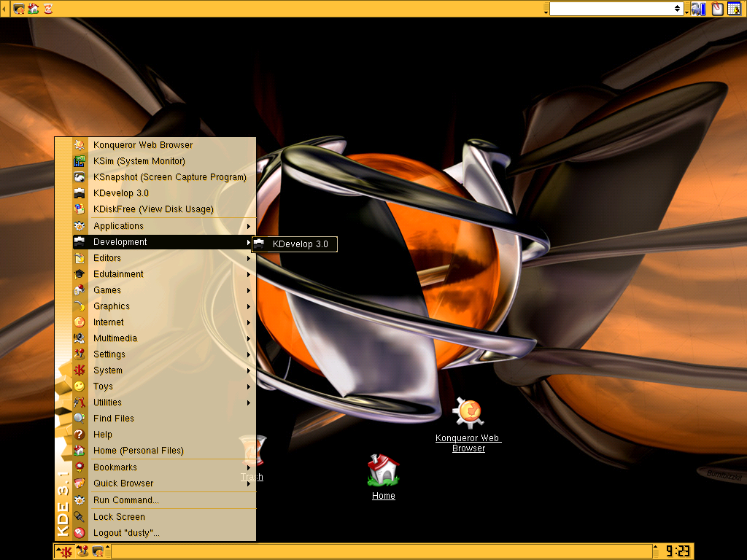This screenshot has height=560, width=747.
Task: Open the Quick Browser submenu
Action: 164,483
